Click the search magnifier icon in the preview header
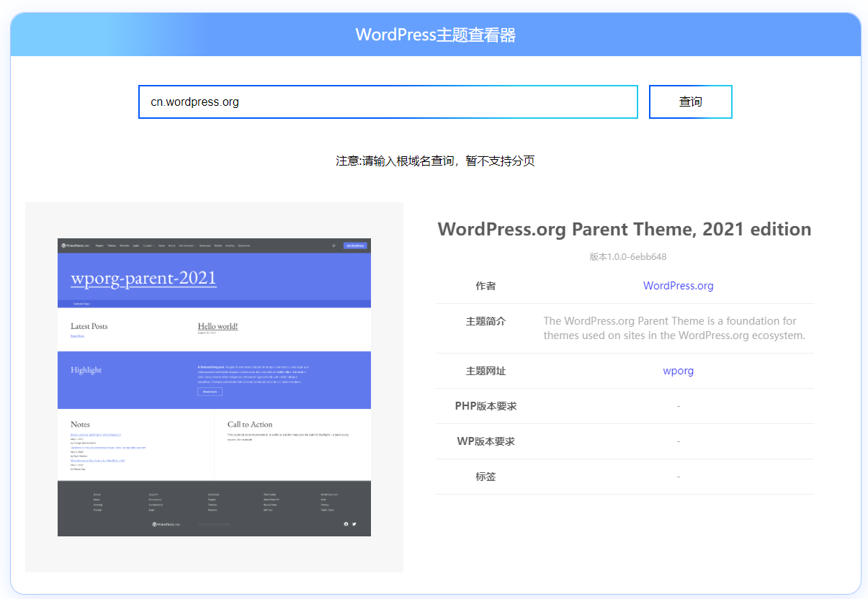Screen dimensions: 868x599 tap(334, 246)
